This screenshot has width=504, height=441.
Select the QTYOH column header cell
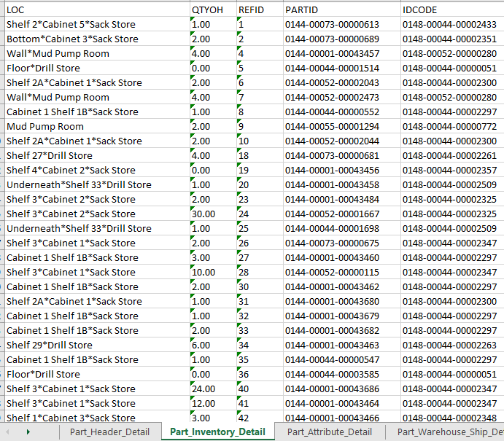click(213, 9)
